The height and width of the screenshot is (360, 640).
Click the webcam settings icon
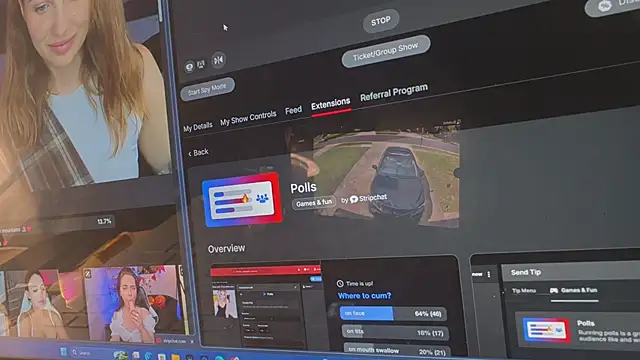coord(189,67)
